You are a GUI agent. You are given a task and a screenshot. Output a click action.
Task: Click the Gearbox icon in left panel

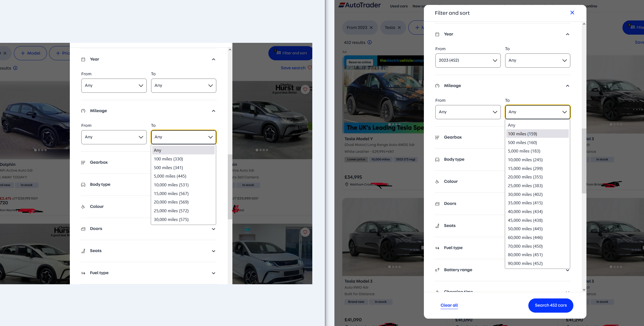pyautogui.click(x=83, y=163)
